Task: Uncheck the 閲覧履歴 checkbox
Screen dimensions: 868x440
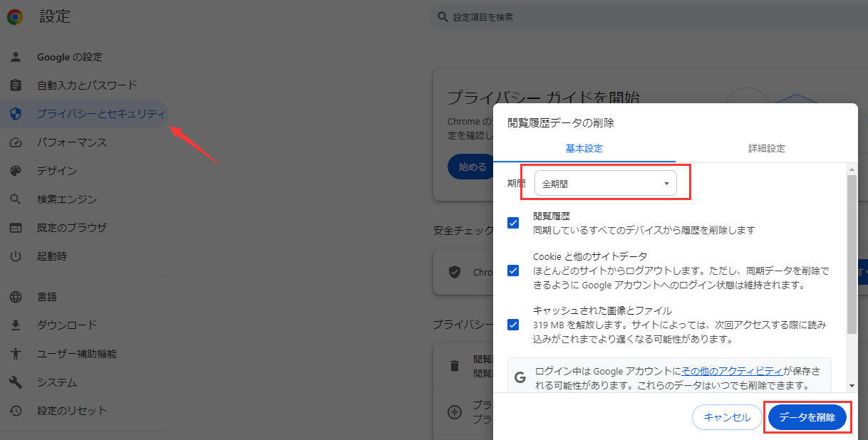Action: point(513,223)
